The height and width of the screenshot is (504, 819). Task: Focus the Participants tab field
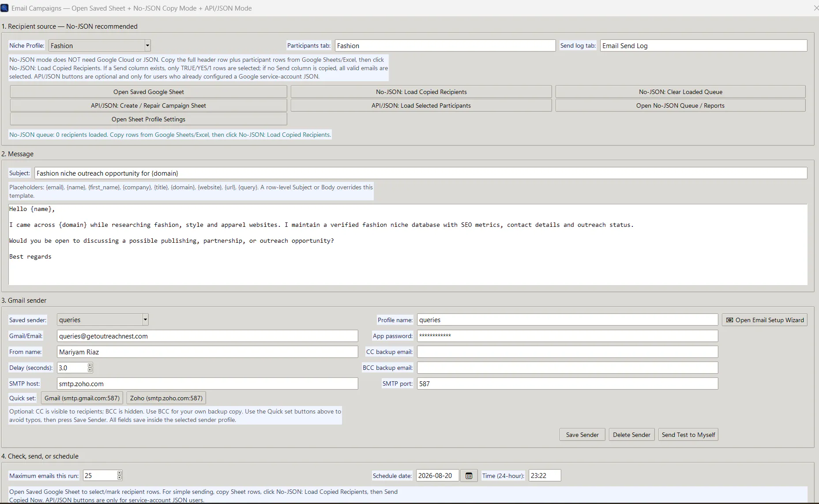coord(445,45)
